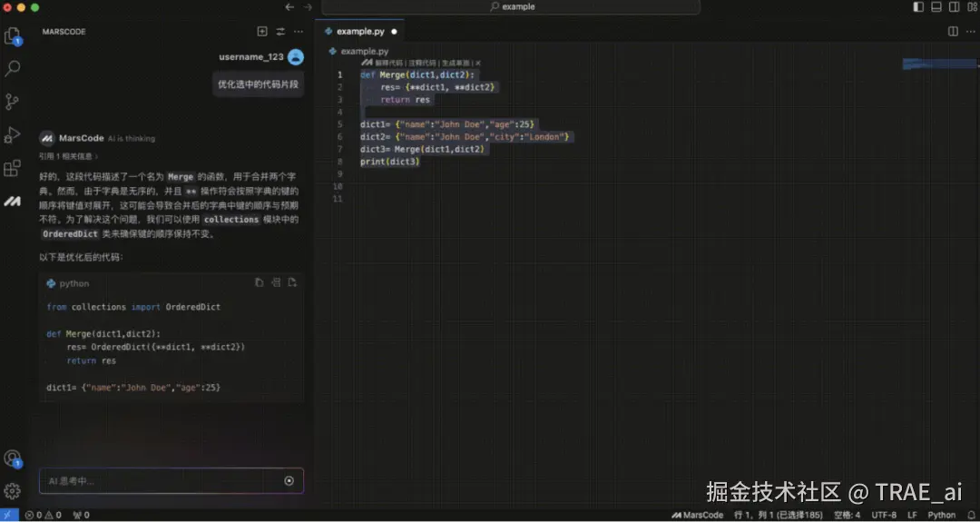This screenshot has height=522, width=980.
Task: Open MarsCode panel more actions menu
Action: pos(299,31)
